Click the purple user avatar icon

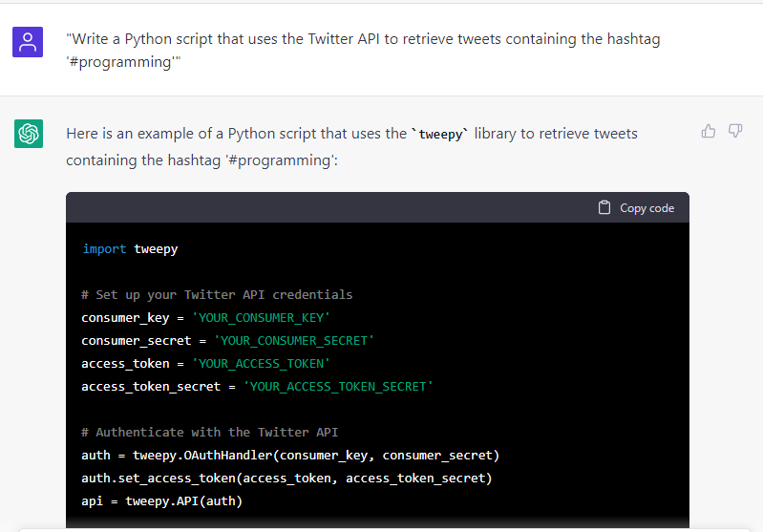[x=28, y=42]
